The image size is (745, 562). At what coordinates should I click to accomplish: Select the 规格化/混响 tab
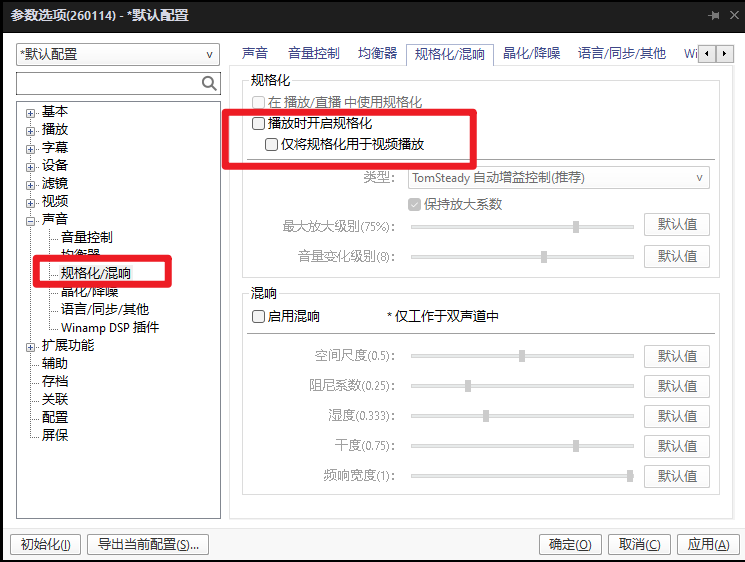click(449, 54)
